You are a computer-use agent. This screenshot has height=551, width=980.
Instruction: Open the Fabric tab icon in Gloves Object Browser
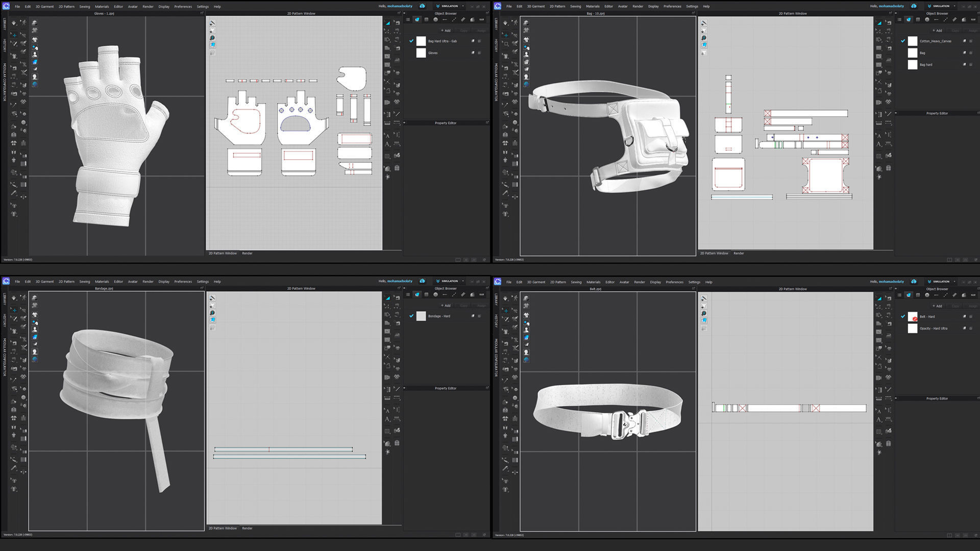[x=417, y=19]
